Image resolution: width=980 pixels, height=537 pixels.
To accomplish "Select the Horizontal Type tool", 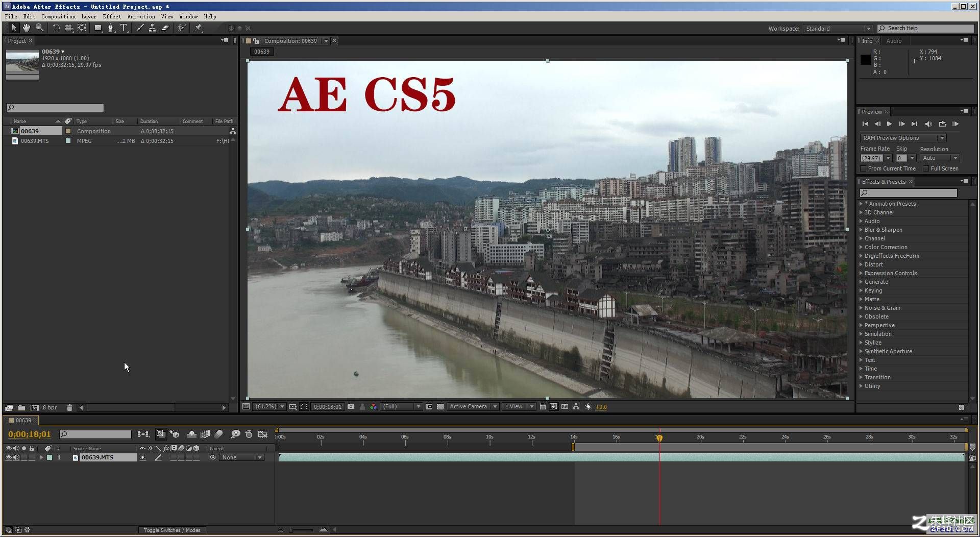I will pyautogui.click(x=124, y=28).
